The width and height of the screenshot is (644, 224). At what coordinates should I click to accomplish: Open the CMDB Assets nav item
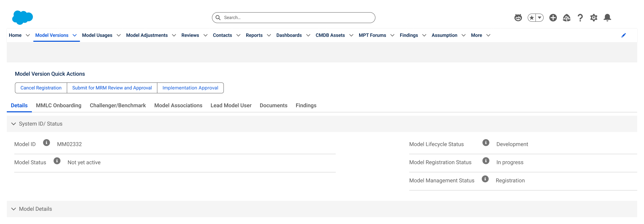click(330, 35)
